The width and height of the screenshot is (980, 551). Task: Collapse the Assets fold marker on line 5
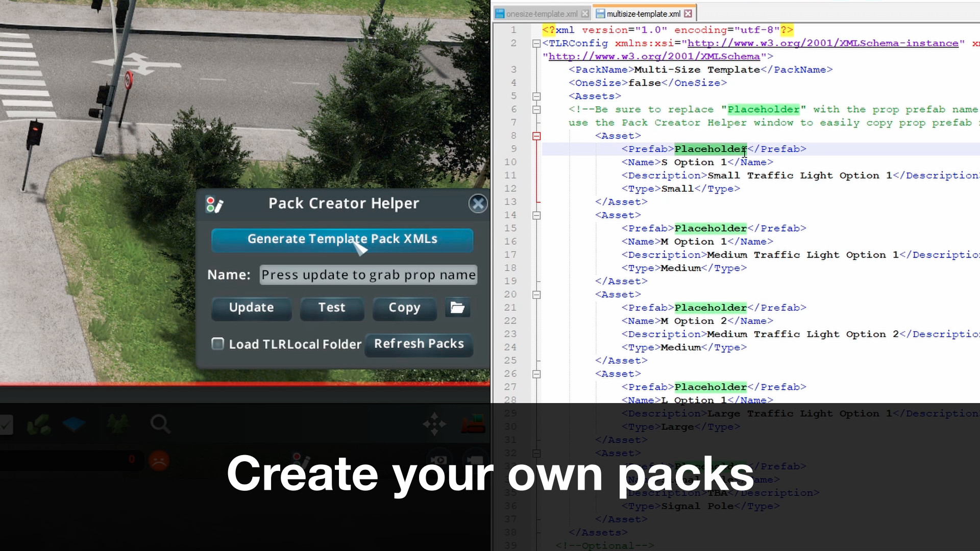point(536,96)
